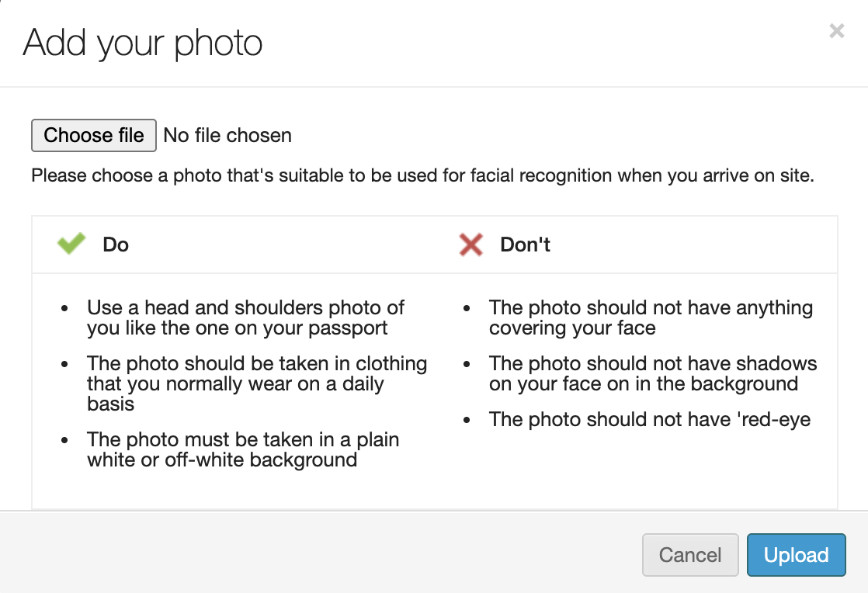The image size is (868, 593).
Task: Select the 'Do' column heading
Action: tap(116, 244)
